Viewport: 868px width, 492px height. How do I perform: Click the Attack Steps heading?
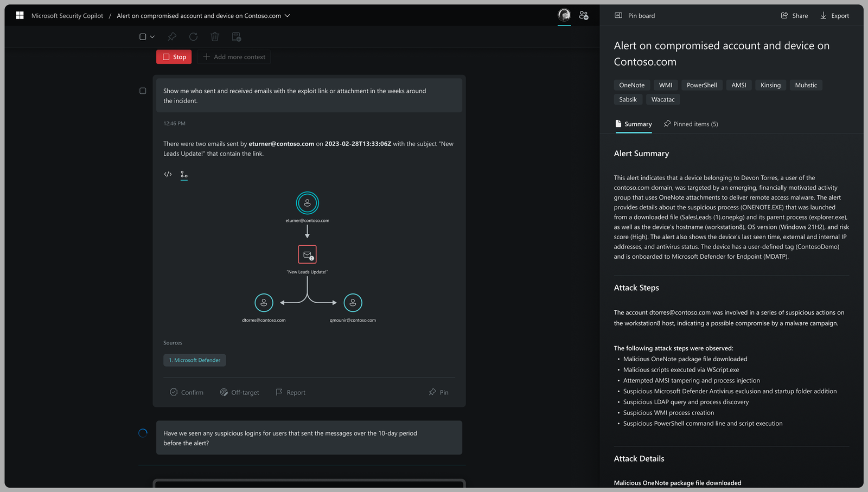[x=636, y=288]
